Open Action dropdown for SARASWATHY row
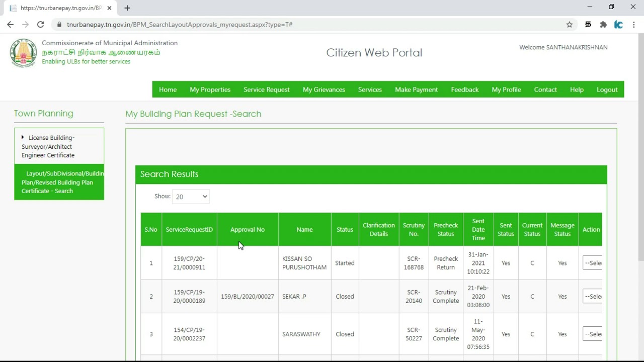 [x=592, y=334]
